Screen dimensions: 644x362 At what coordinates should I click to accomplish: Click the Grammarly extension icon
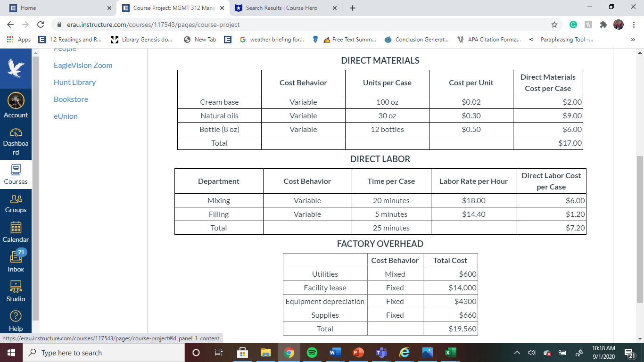point(573,24)
